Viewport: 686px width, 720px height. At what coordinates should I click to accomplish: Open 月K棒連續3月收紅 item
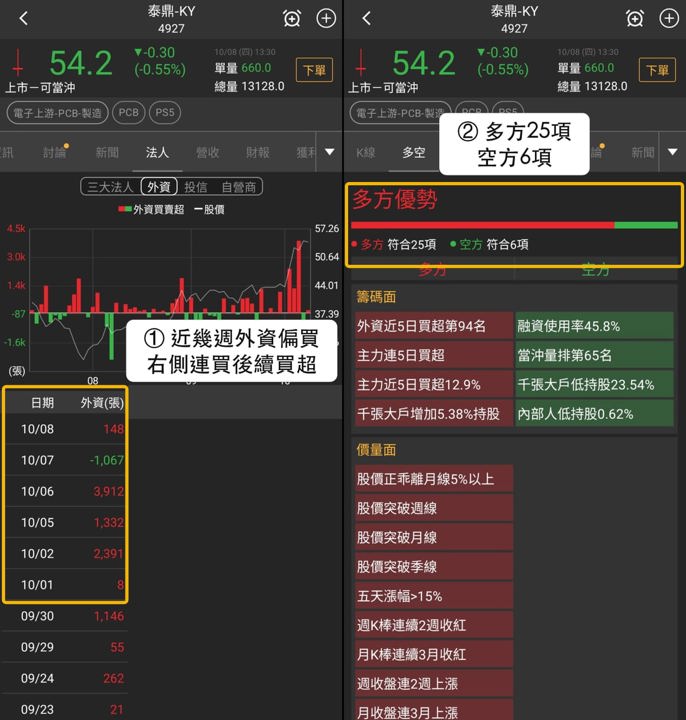click(434, 654)
